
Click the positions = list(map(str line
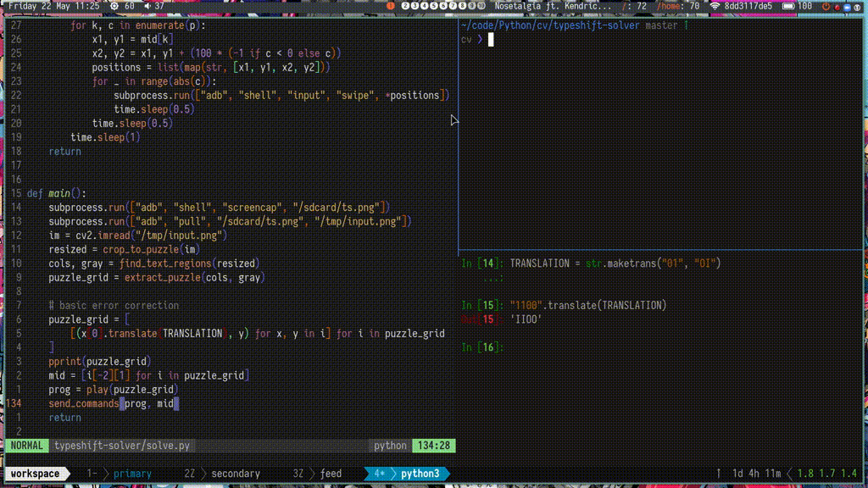point(211,68)
